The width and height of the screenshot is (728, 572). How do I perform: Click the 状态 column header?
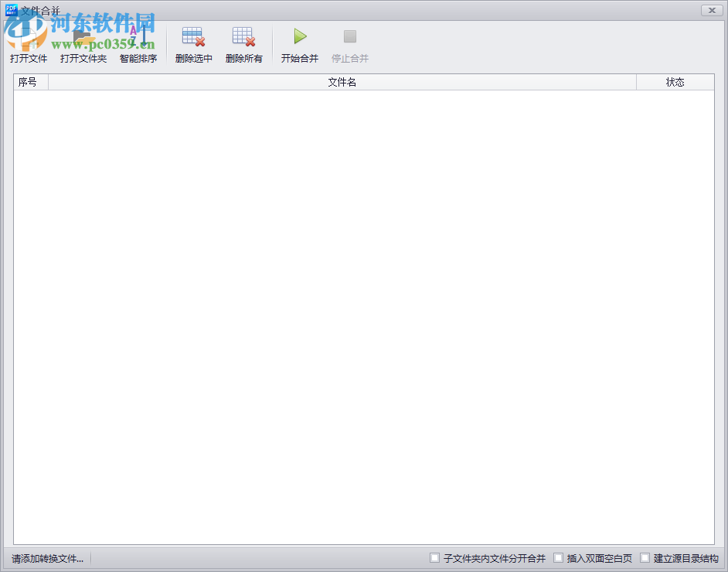click(x=675, y=82)
